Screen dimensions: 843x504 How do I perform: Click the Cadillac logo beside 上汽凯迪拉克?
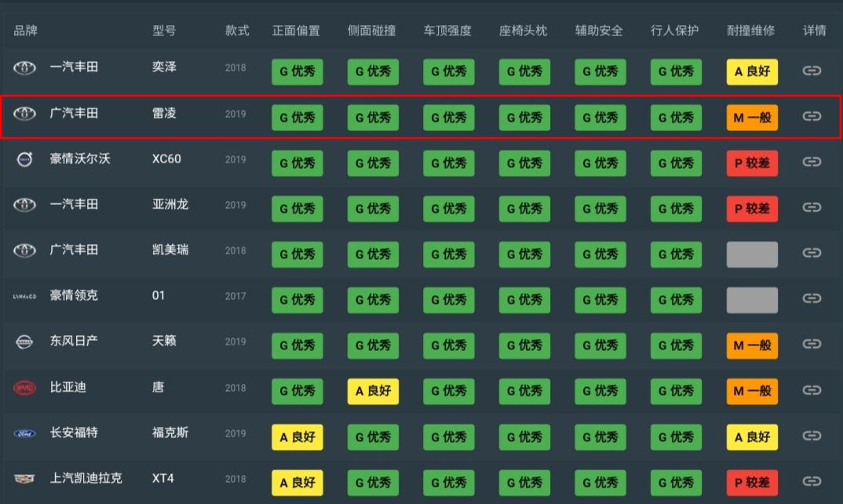(24, 483)
